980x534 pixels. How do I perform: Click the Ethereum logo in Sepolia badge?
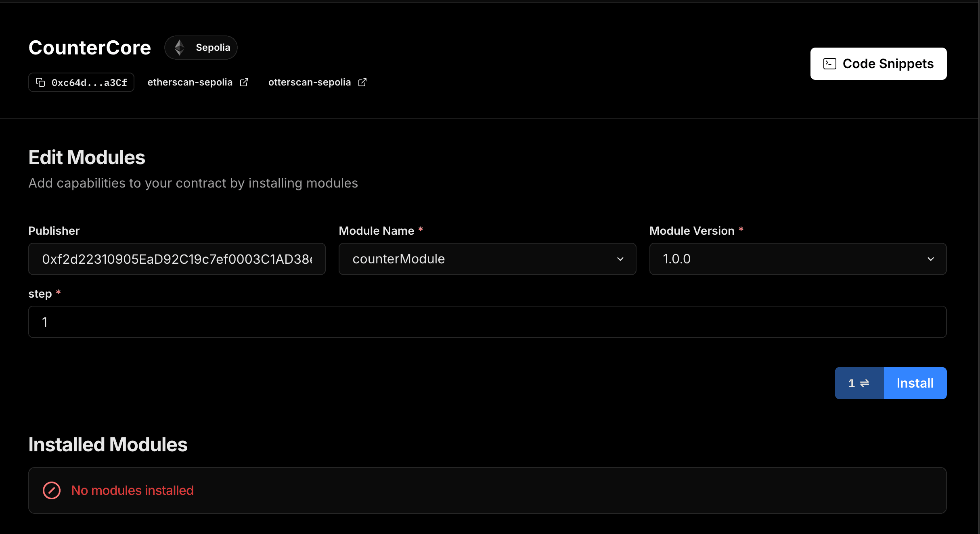pyautogui.click(x=180, y=48)
